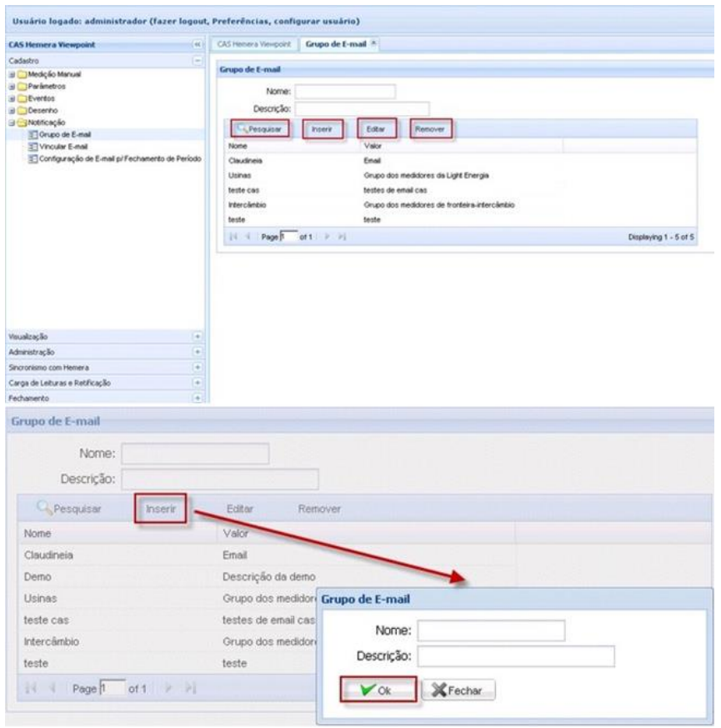Screen dimensions: 721x728
Task: Click Remover in the upper grid toolbar
Action: (430, 129)
